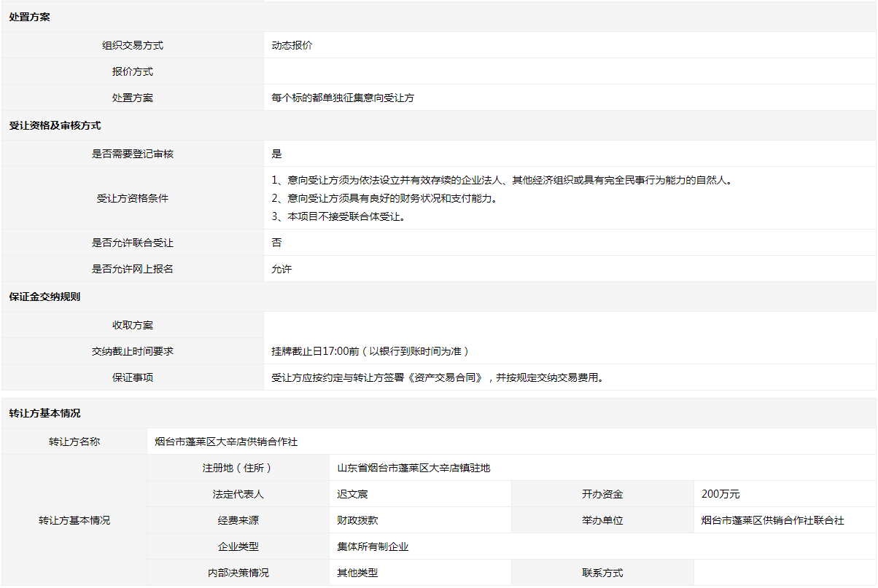
Task: Click the empty 报价方式 value cell
Action: (x=569, y=71)
